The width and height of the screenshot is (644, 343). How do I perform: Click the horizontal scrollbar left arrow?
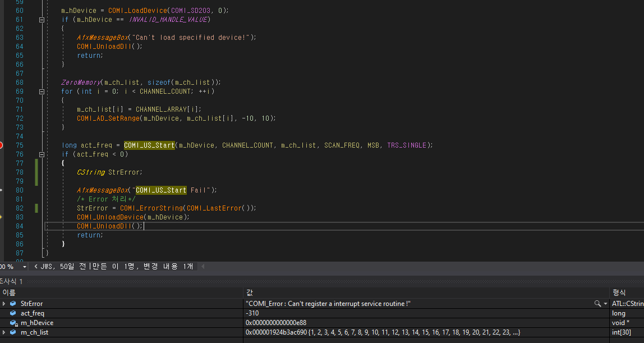coord(203,267)
